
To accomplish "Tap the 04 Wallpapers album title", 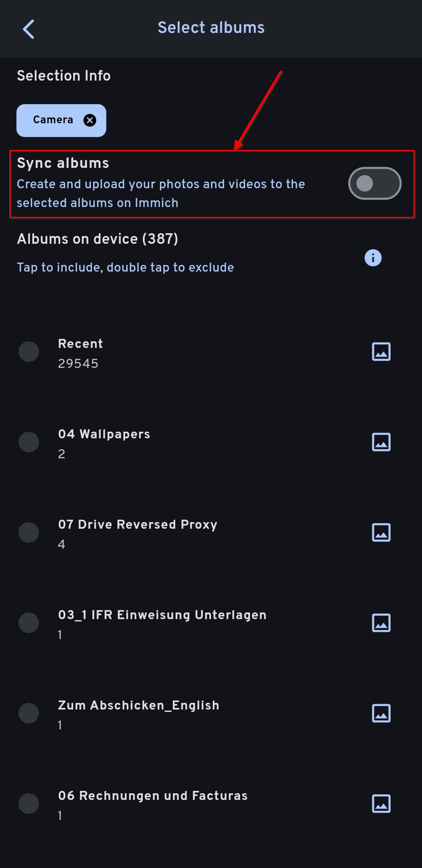I will [x=104, y=434].
